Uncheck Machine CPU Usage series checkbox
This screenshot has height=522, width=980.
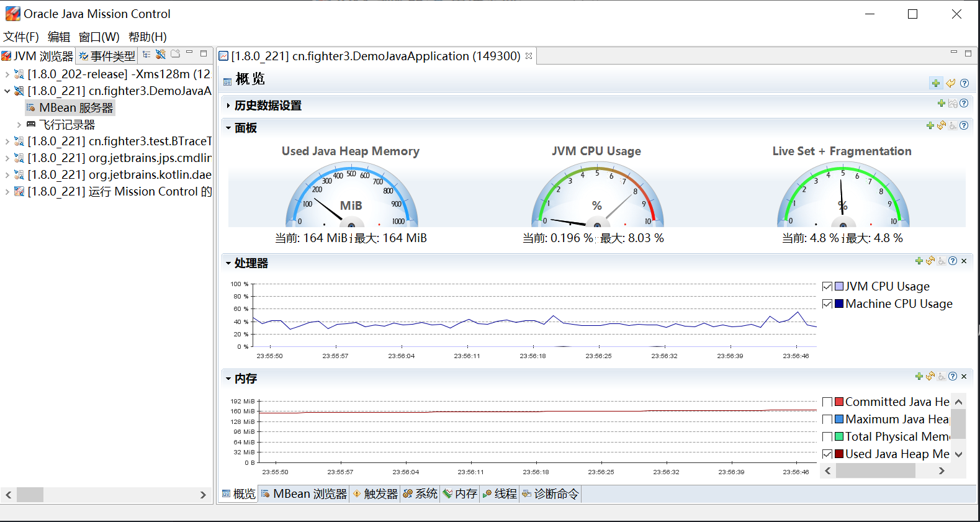pos(827,304)
